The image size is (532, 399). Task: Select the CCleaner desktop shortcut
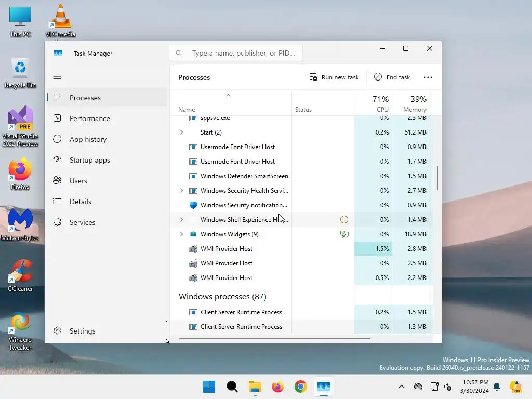[x=20, y=275]
